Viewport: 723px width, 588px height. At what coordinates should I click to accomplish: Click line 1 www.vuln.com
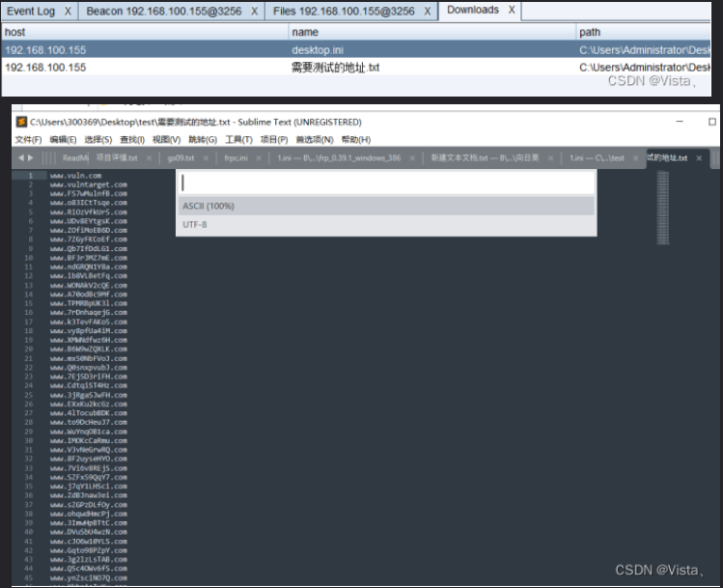[75, 176]
